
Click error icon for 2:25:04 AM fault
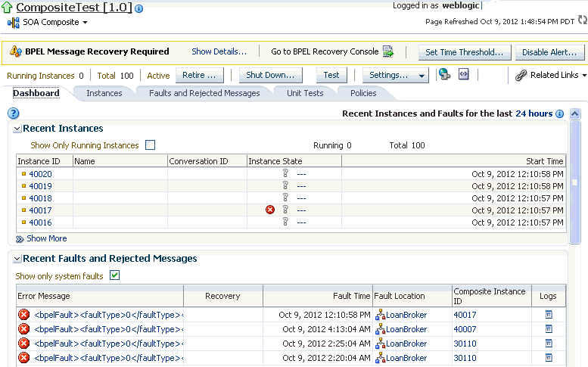[x=24, y=344]
